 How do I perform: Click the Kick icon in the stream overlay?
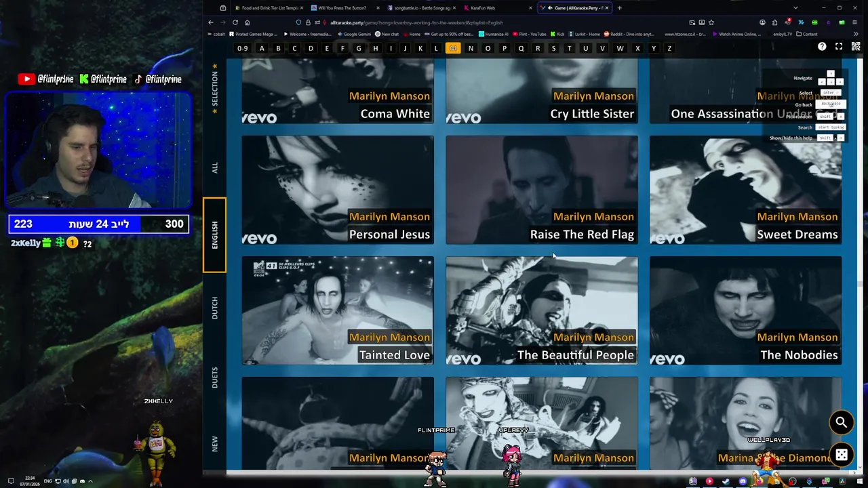tap(84, 79)
